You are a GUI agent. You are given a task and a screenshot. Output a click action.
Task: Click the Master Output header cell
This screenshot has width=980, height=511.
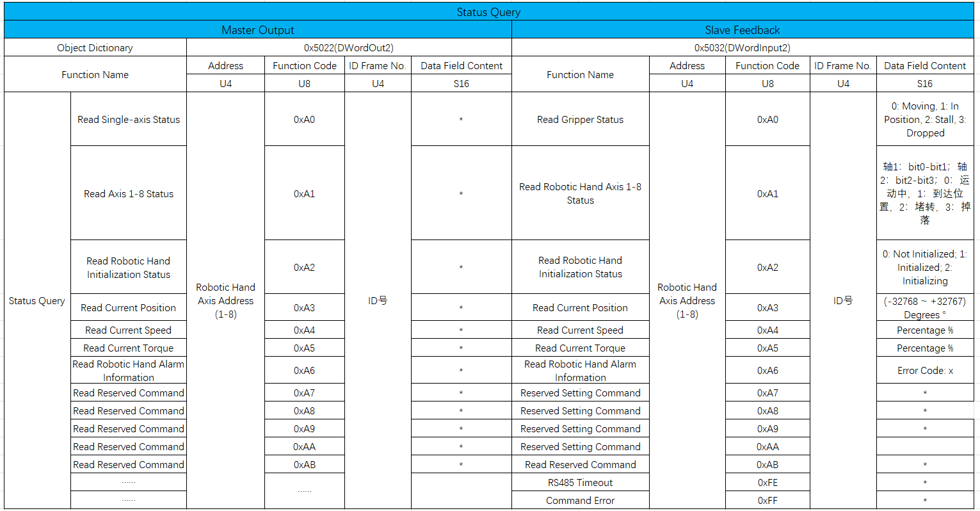tap(258, 29)
